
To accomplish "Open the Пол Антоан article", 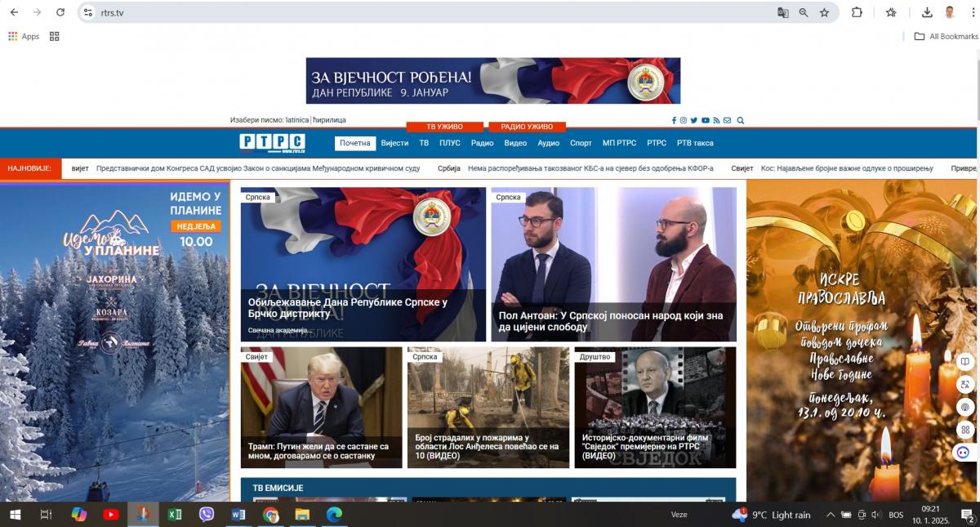I will coord(613,264).
